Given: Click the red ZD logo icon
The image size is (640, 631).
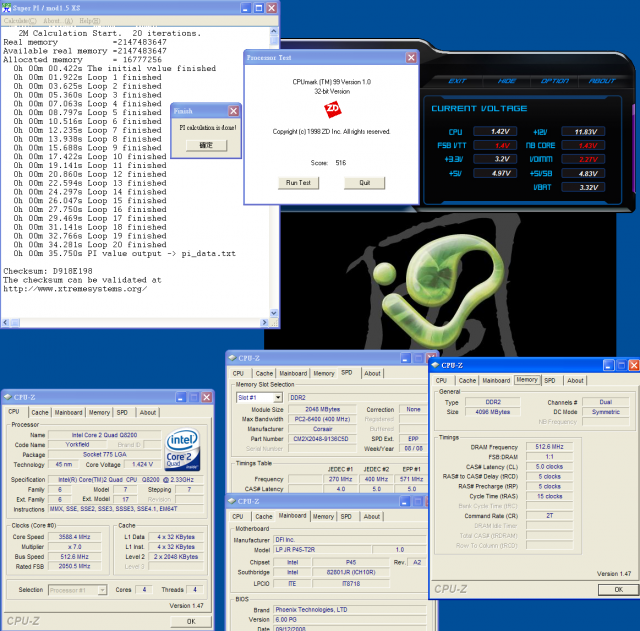Looking at the screenshot, I should click(332, 109).
